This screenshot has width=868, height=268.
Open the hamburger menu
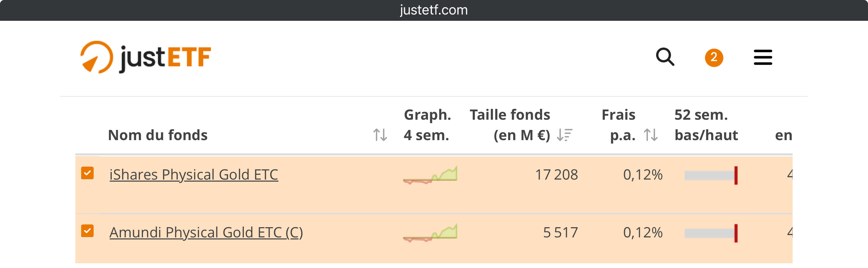(x=763, y=57)
